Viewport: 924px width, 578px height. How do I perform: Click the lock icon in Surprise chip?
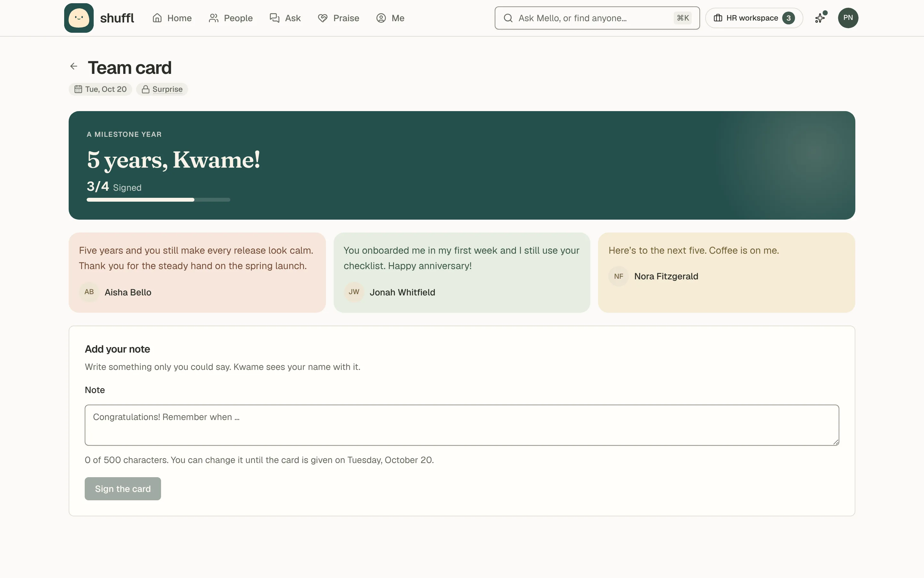point(145,89)
